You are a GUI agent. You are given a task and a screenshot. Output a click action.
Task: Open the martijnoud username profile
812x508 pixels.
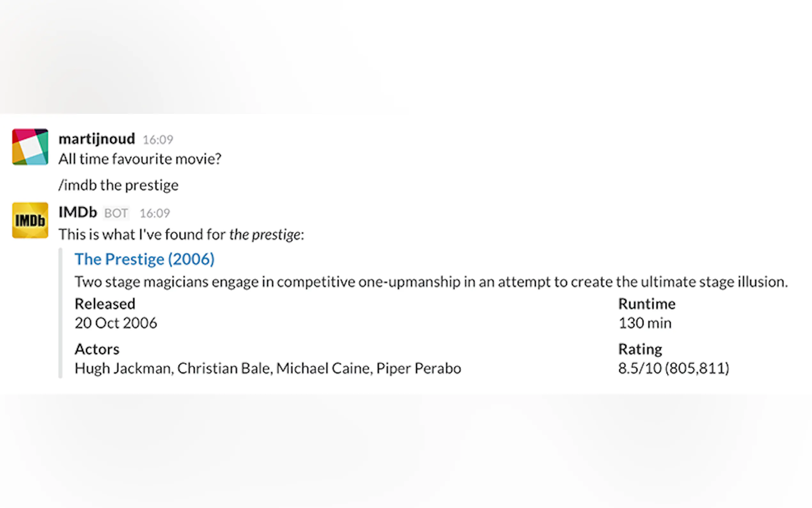coord(97,139)
